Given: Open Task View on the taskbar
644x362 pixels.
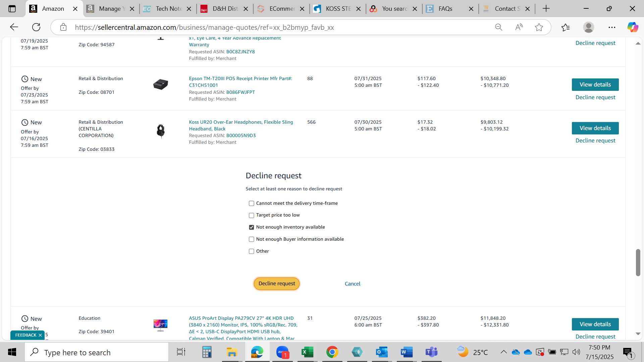Looking at the screenshot, I should 181,352.
